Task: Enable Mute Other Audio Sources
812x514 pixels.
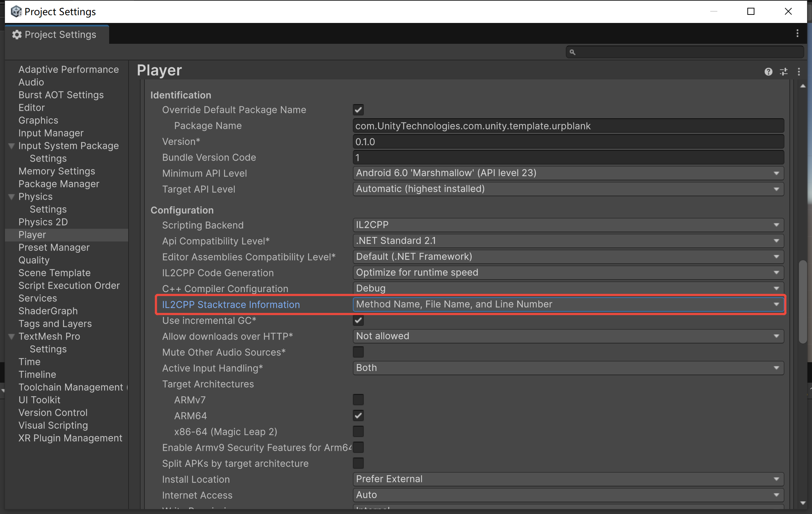Action: pos(358,352)
